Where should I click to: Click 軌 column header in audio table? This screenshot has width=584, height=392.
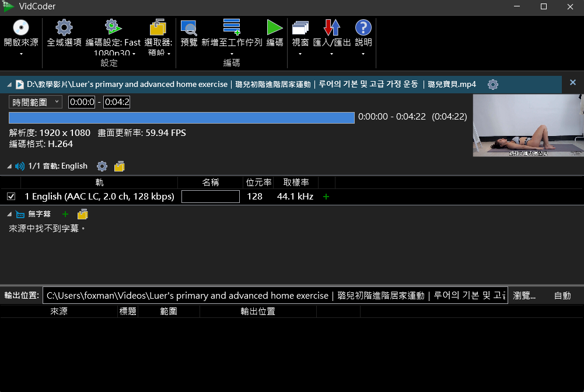[x=99, y=183]
